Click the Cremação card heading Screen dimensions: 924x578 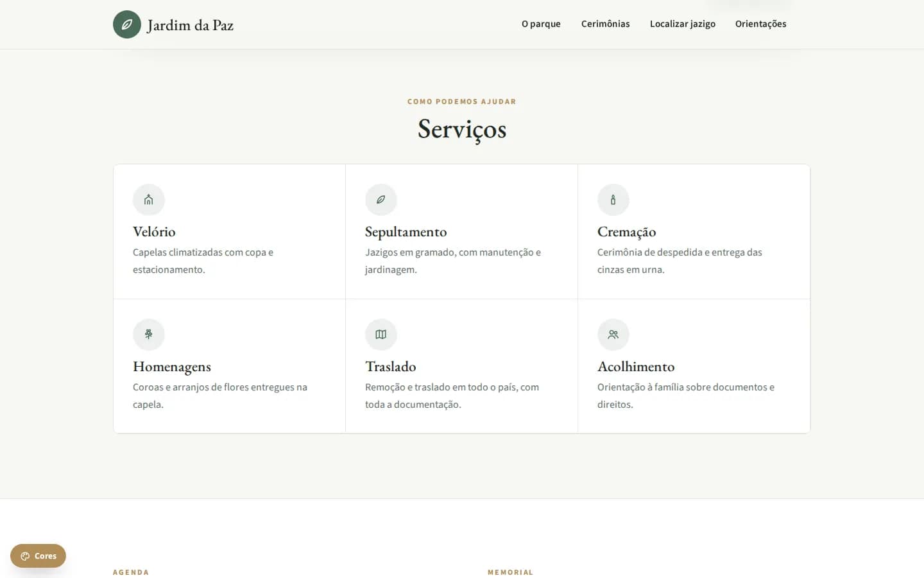click(627, 232)
